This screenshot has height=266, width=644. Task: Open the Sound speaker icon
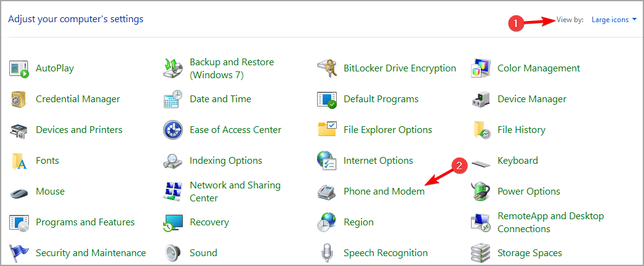[x=173, y=253]
